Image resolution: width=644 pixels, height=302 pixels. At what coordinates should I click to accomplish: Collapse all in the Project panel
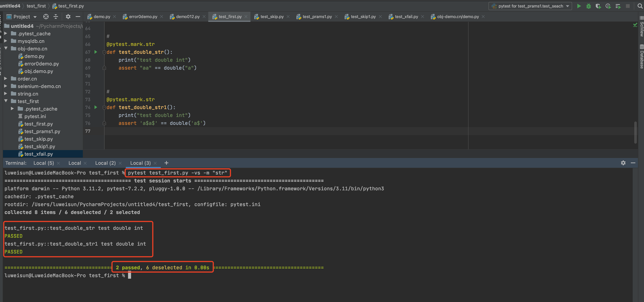click(x=56, y=17)
